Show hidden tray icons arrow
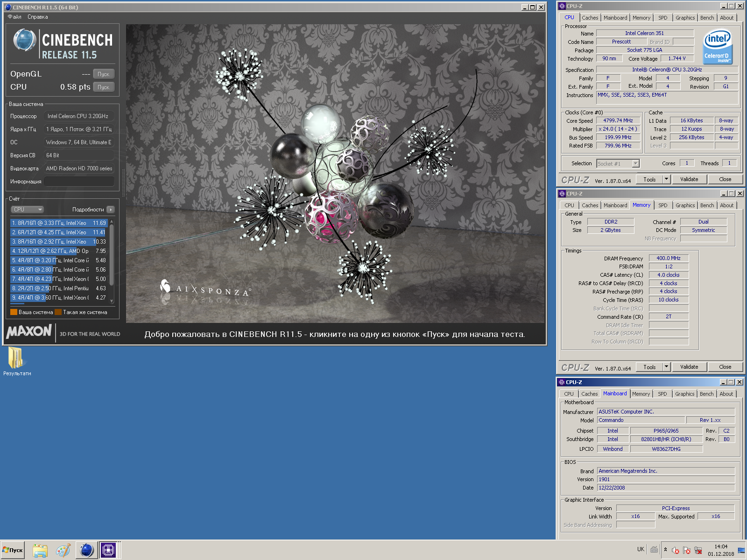This screenshot has width=747, height=560. pos(665,550)
